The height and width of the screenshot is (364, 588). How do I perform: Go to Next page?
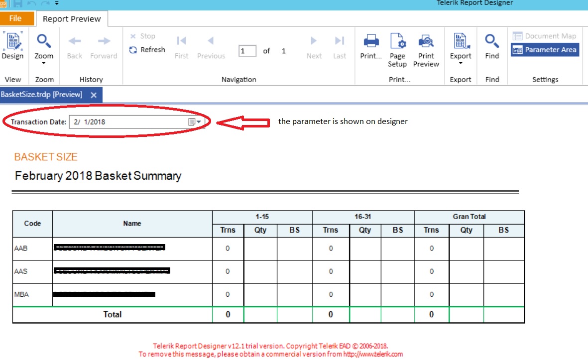(314, 47)
